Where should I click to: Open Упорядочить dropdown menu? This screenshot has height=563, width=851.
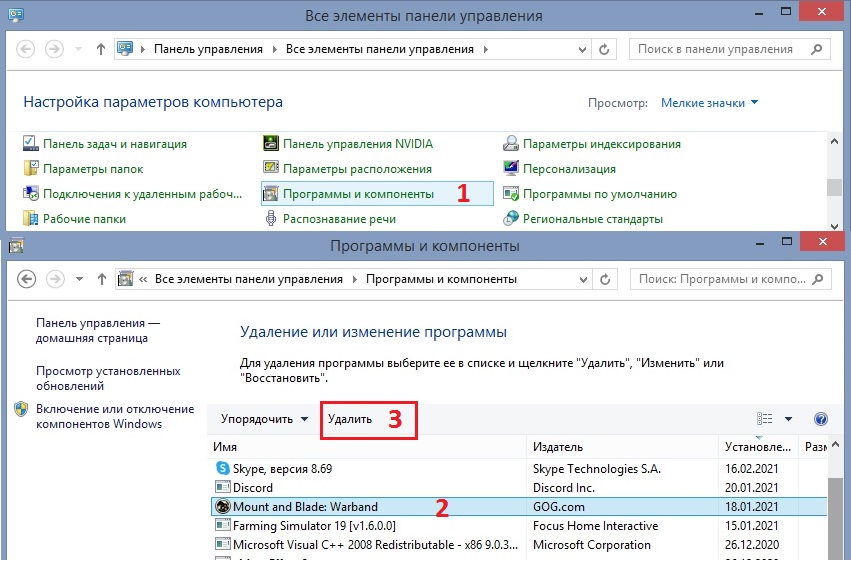point(264,419)
